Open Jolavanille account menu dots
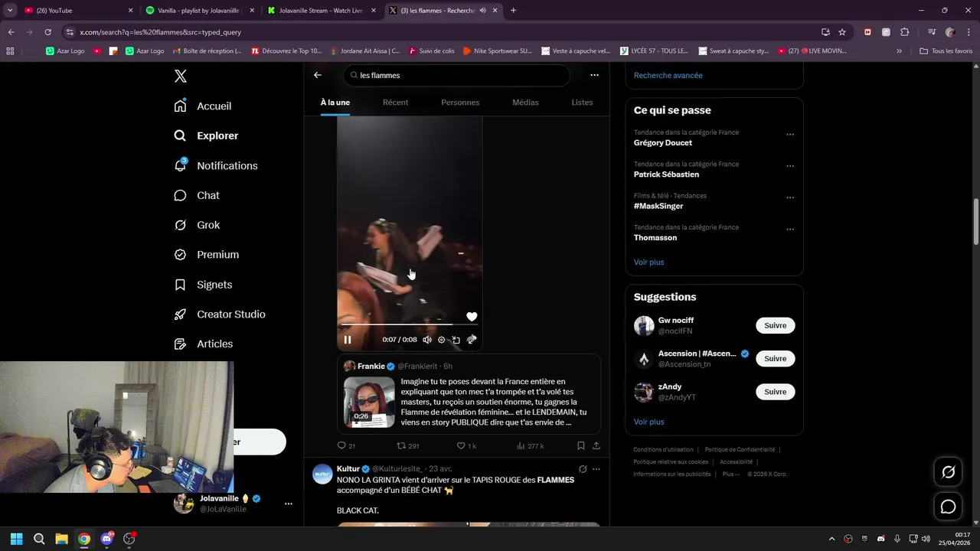The height and width of the screenshot is (551, 980). 288,504
